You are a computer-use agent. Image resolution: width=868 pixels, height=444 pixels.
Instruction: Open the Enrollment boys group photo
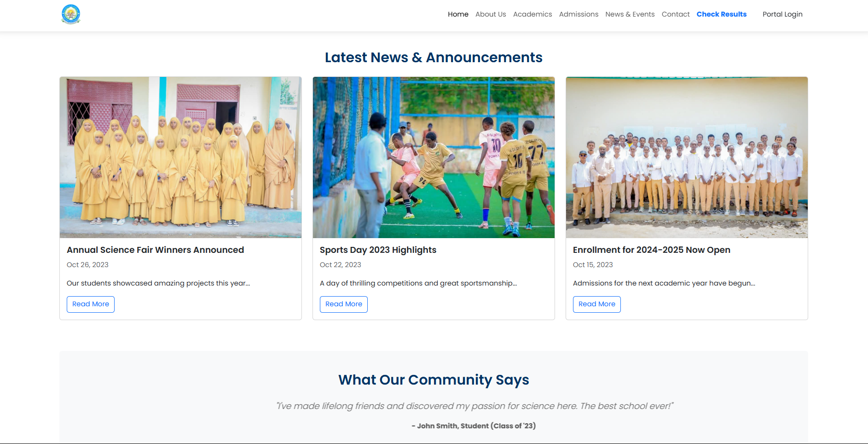click(x=687, y=157)
